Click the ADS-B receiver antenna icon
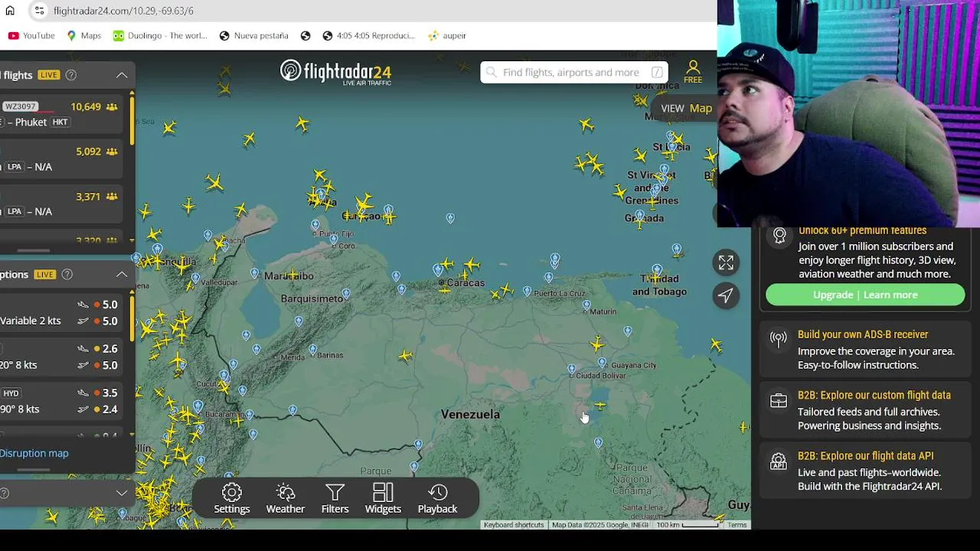980x551 pixels. [778, 339]
